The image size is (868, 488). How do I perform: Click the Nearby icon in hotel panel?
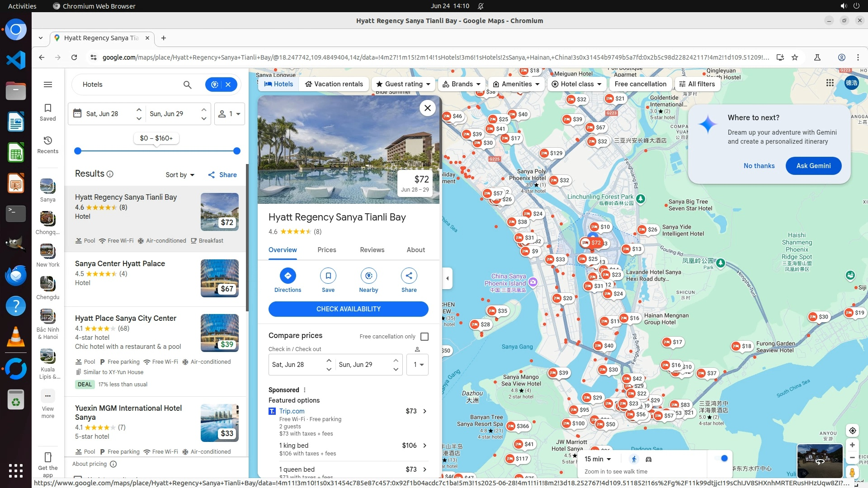pyautogui.click(x=368, y=276)
